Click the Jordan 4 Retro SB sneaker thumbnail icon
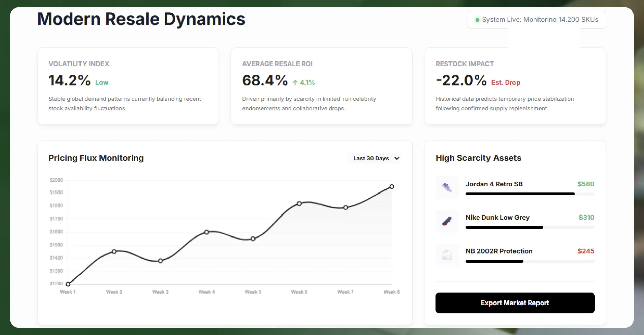The image size is (644, 335). click(x=447, y=187)
